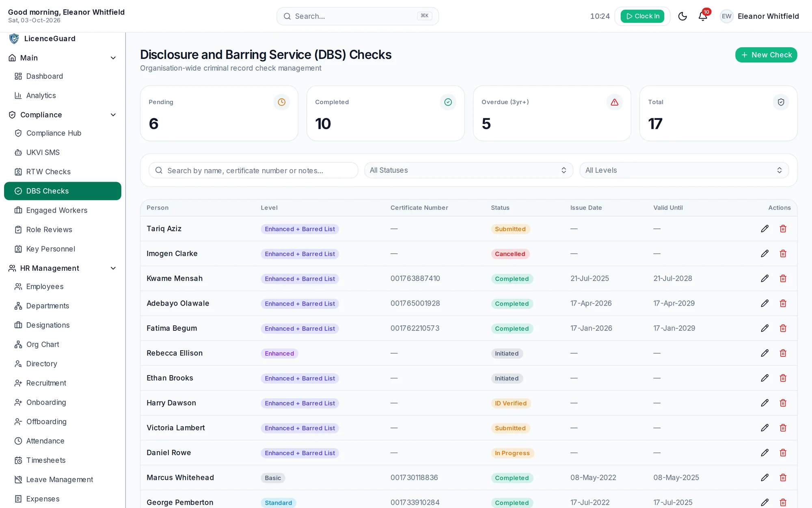Open the All Statuses dropdown
The height and width of the screenshot is (508, 812).
(469, 170)
